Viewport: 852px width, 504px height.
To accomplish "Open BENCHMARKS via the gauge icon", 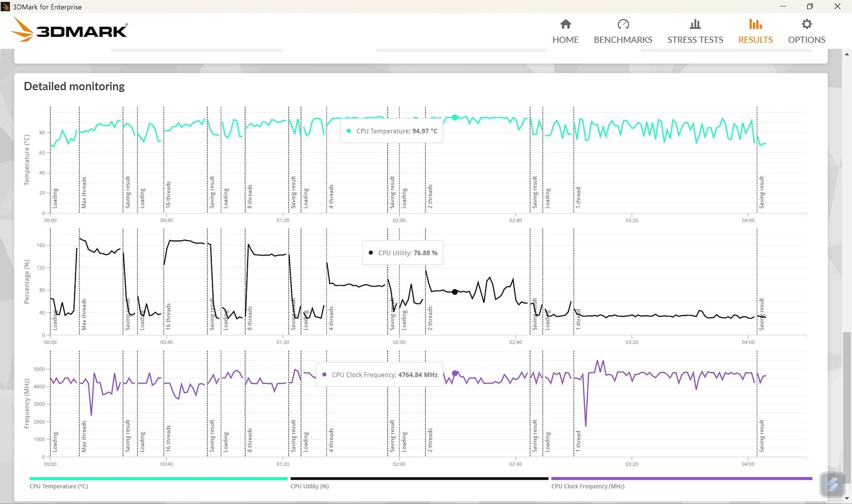I will (623, 24).
